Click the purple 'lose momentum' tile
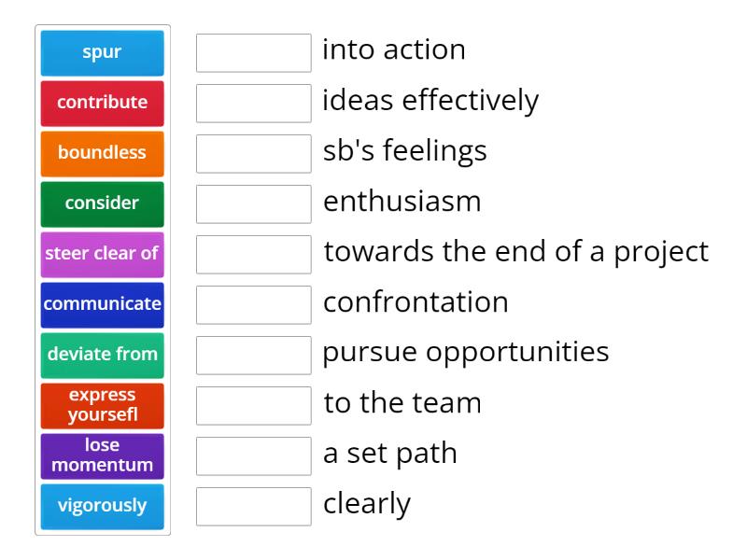 (102, 456)
